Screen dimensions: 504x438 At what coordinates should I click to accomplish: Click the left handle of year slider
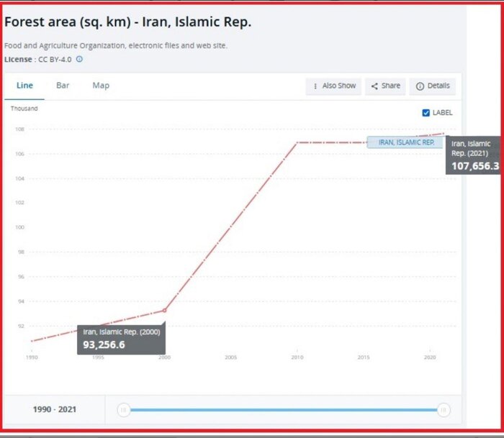124,409
